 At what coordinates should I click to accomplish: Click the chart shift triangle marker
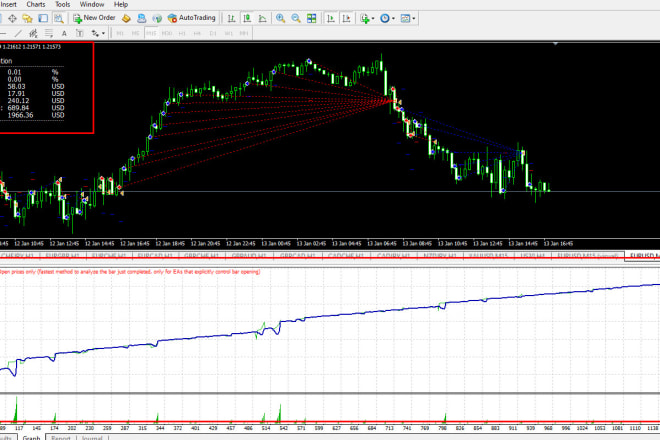(x=555, y=43)
